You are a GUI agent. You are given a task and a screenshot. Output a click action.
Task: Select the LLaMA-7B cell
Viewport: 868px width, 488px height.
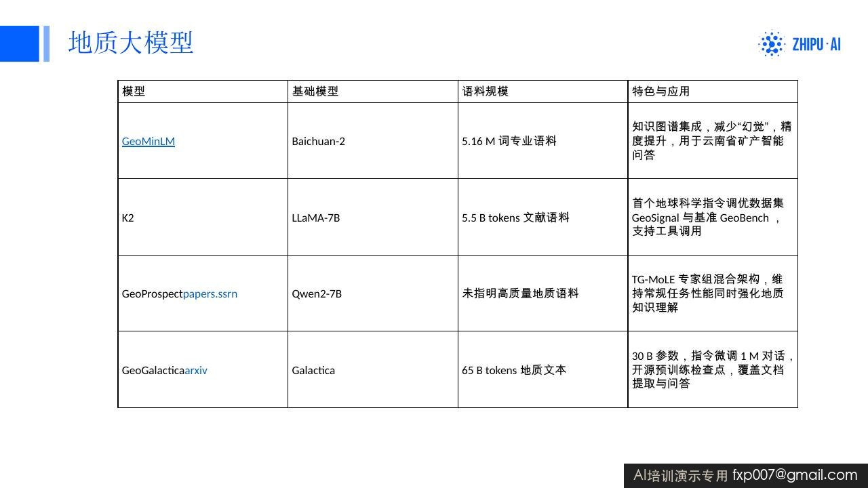tap(373, 218)
